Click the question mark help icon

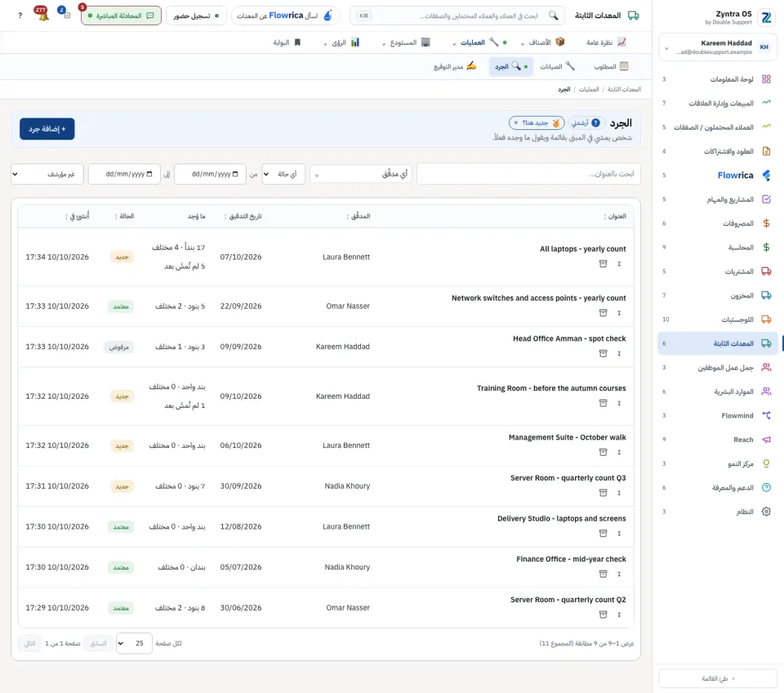click(x=20, y=16)
